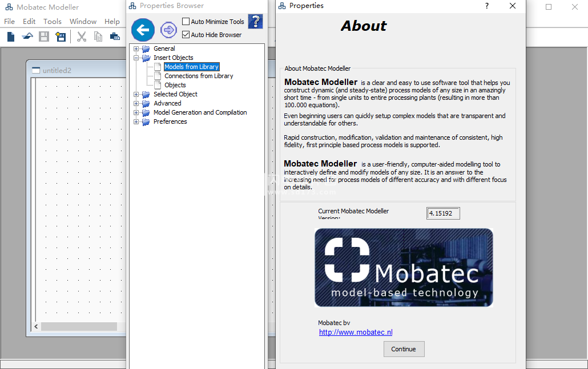Screen dimensions: 588x369
Task: Open the Edit menu
Action: click(x=29, y=21)
